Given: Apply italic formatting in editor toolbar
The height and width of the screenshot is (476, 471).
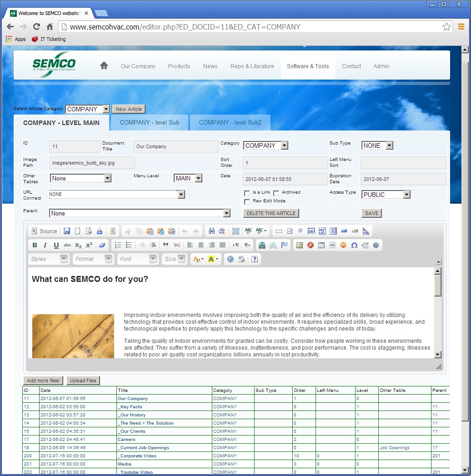Looking at the screenshot, I should pos(45,245).
